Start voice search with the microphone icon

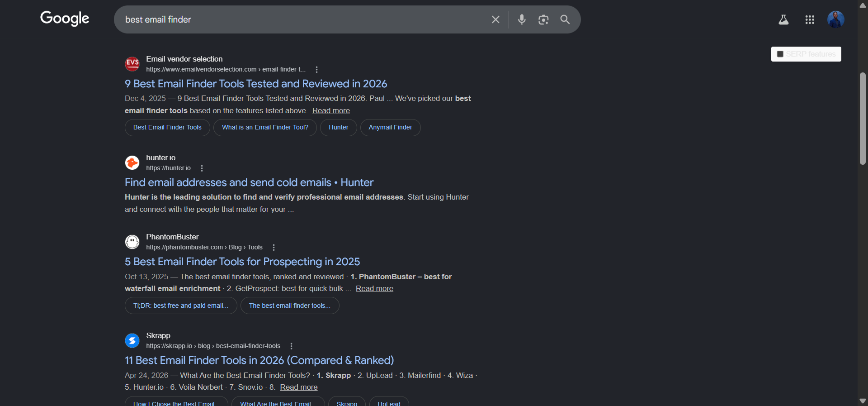[522, 19]
